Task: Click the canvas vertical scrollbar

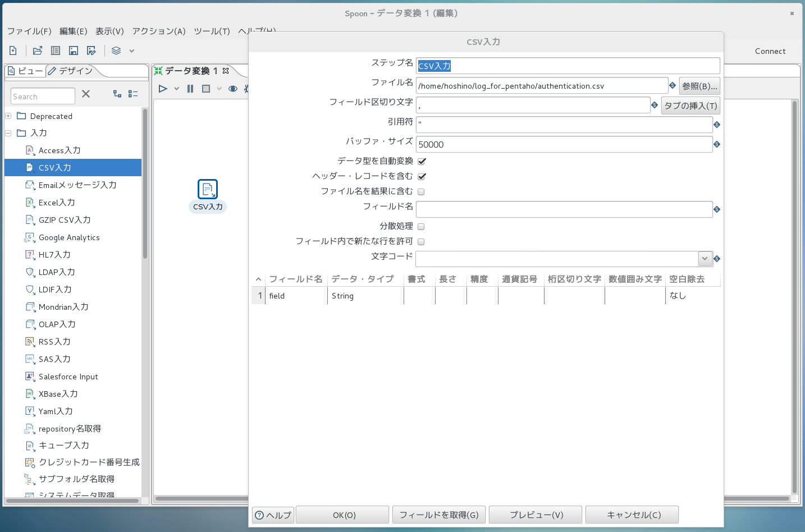Action: 794,297
